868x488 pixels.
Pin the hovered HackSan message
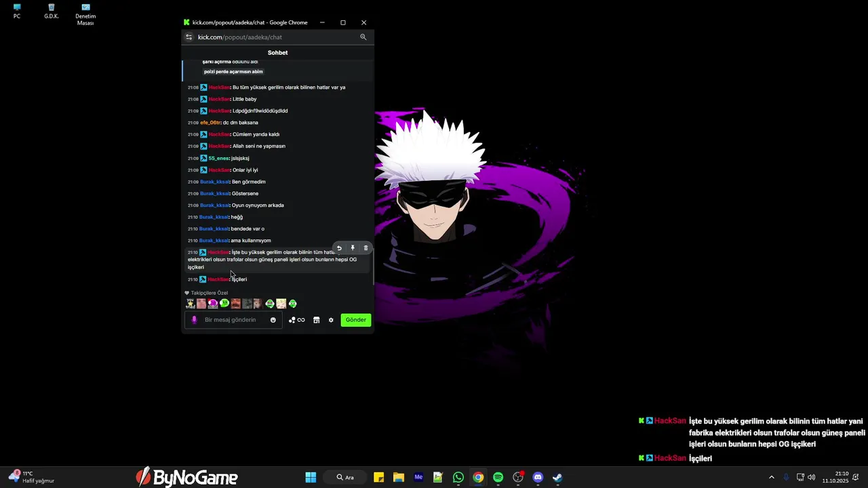pos(353,248)
